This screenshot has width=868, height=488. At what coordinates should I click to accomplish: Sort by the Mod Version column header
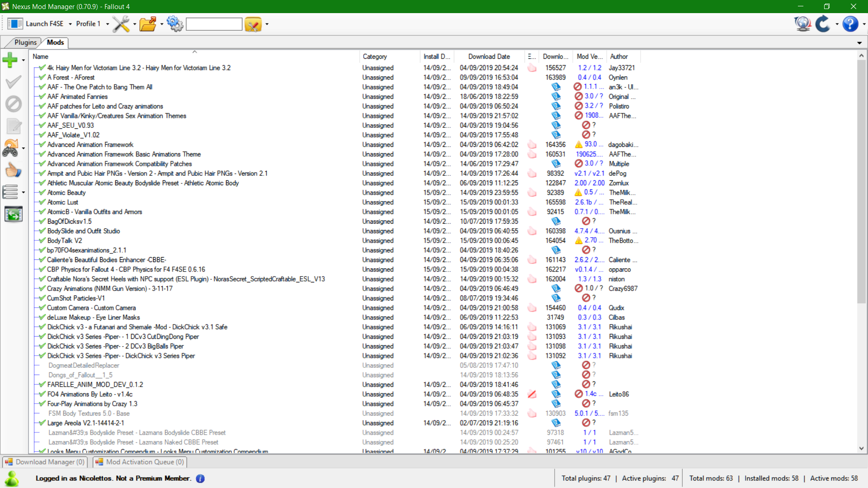pyautogui.click(x=590, y=56)
